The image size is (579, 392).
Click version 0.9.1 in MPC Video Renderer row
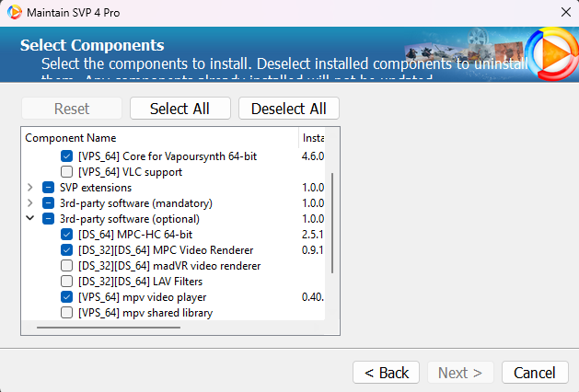coord(312,250)
